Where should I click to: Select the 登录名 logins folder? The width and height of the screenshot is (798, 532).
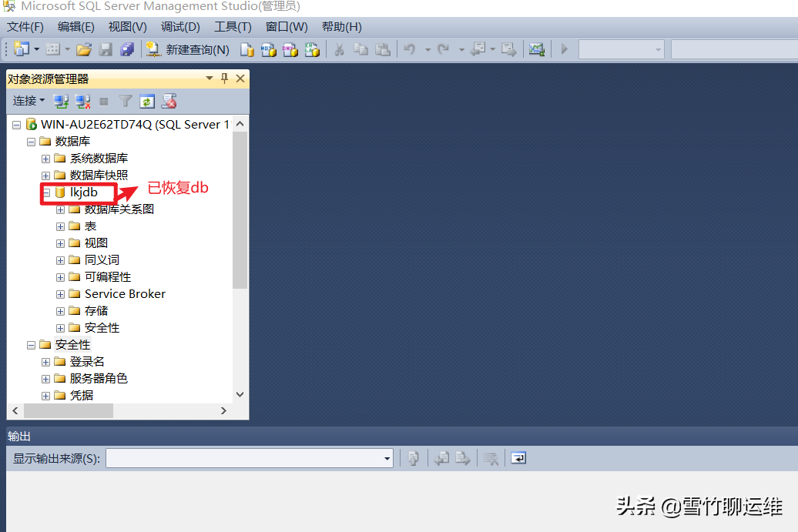point(87,362)
